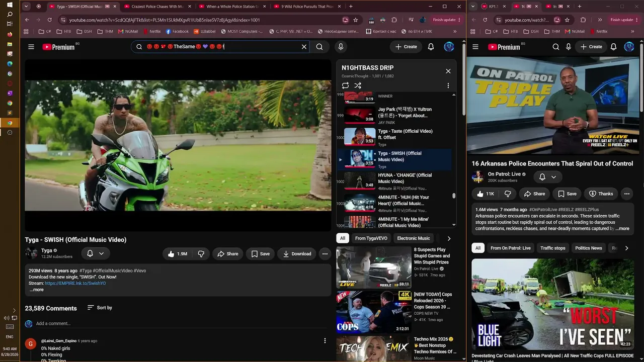
Task: Click the left browser's address bar URL
Action: click(x=165, y=20)
